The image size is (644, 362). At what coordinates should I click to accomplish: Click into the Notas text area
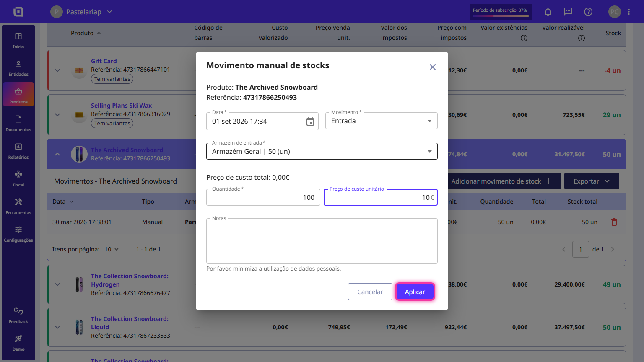(322, 241)
